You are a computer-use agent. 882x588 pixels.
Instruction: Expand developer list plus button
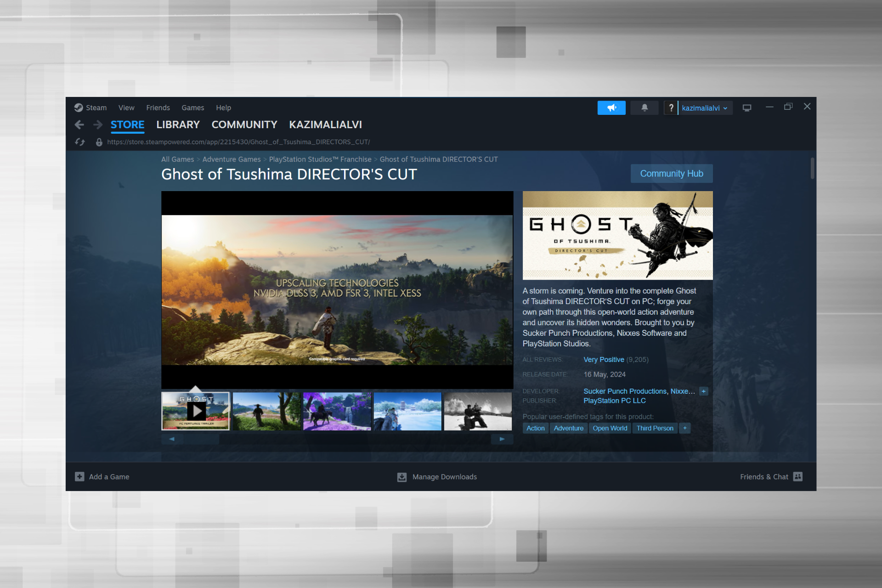pyautogui.click(x=703, y=391)
